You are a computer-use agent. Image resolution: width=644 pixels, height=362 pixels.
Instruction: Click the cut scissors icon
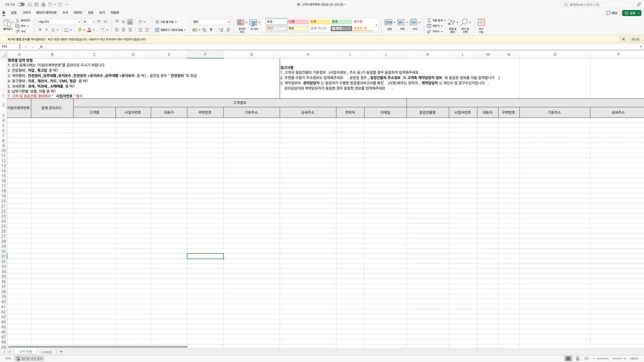coord(18,20)
